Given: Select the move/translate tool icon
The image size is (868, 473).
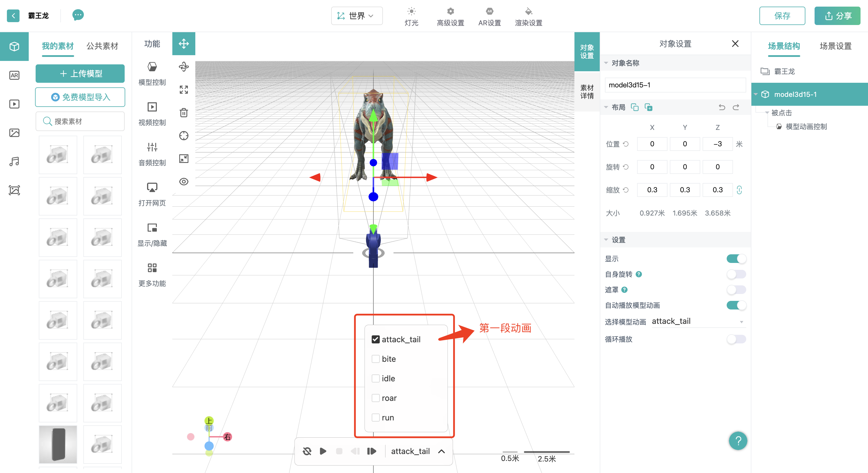Looking at the screenshot, I should tap(184, 44).
